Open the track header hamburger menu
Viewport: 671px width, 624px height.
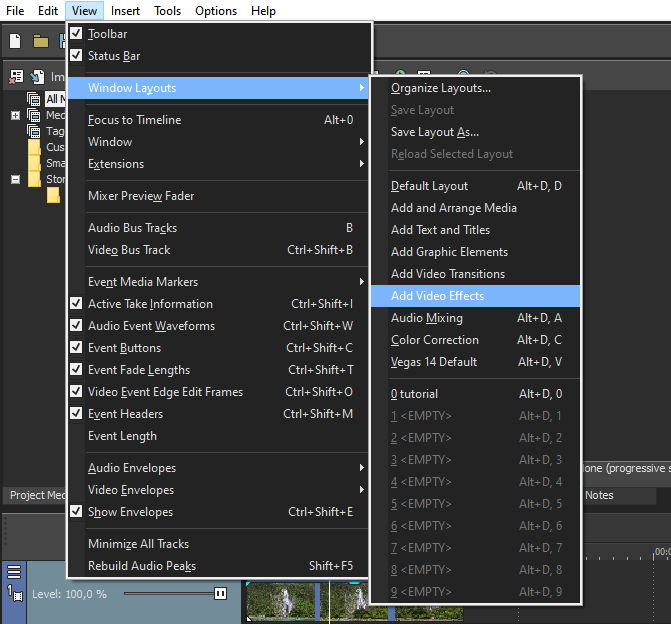click(x=14, y=572)
